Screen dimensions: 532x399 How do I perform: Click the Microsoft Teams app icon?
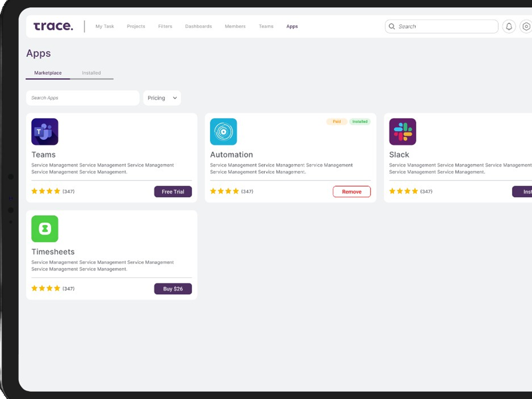[45, 132]
